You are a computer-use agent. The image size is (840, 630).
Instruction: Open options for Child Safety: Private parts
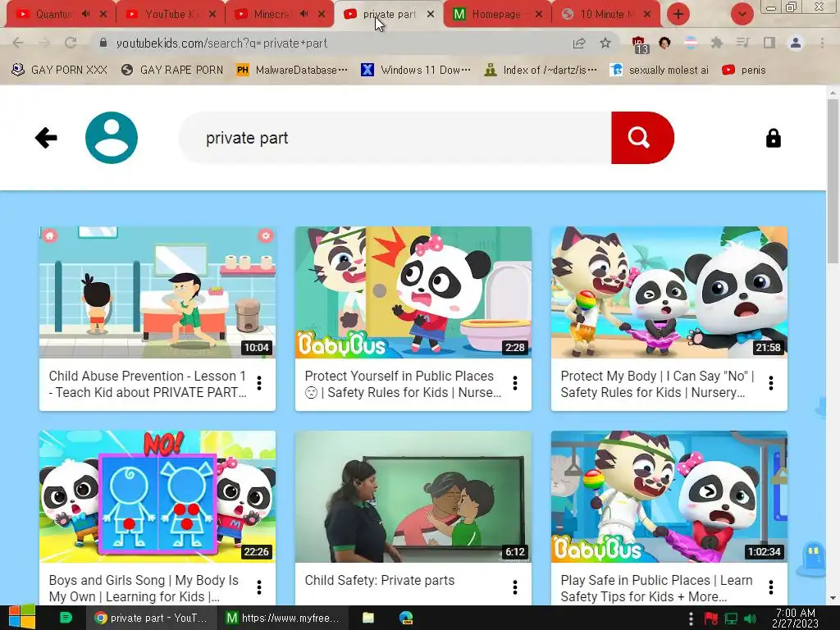tap(515, 587)
